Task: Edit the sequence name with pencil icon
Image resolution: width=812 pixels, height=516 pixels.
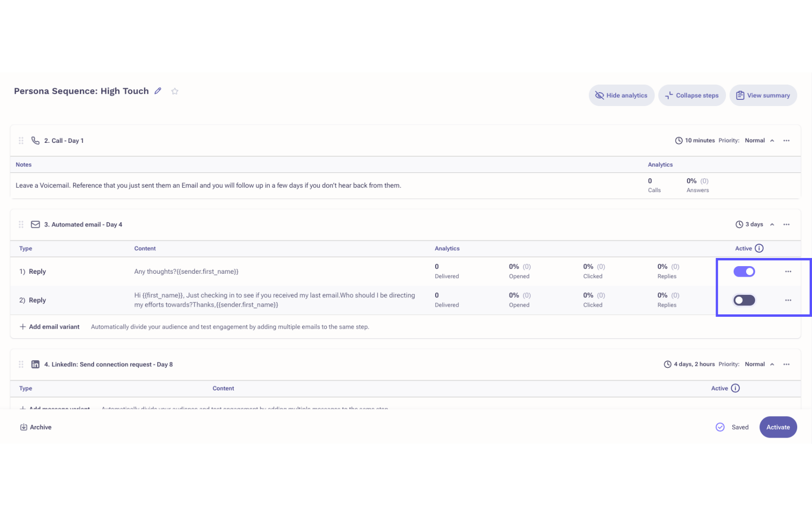Action: pos(158,91)
